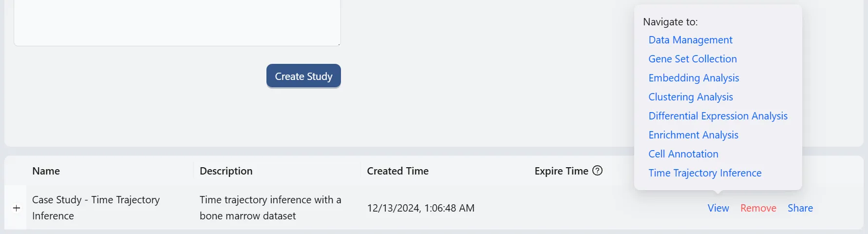Viewport: 868px width, 234px height.
Task: Select Clustering Analysis from the navigation popup
Action: point(690,97)
